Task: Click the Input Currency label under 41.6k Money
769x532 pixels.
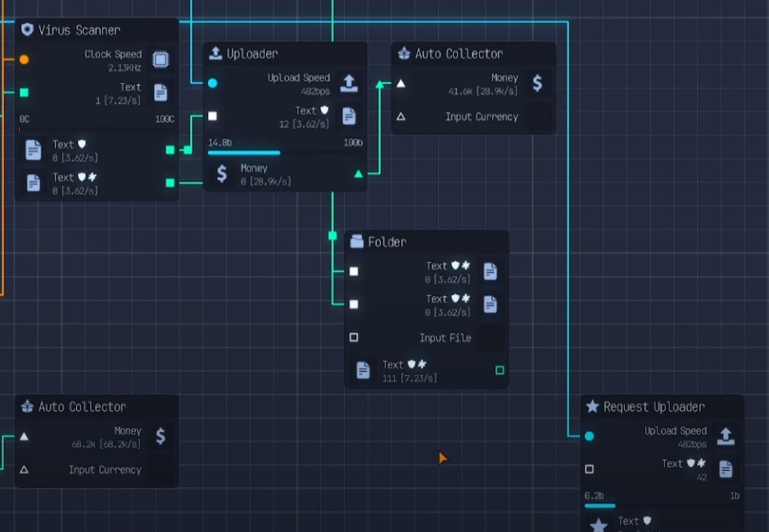Action: [x=481, y=117]
